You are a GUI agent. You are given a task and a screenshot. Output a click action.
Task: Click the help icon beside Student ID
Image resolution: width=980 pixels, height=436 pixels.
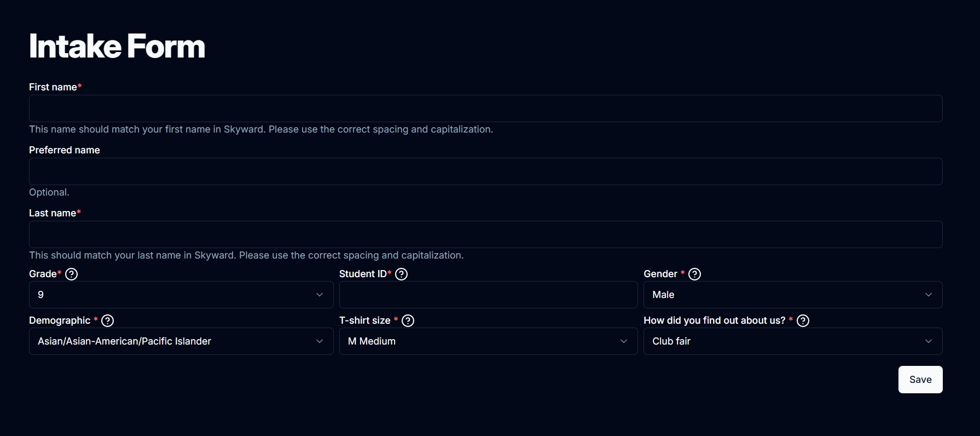coord(401,274)
